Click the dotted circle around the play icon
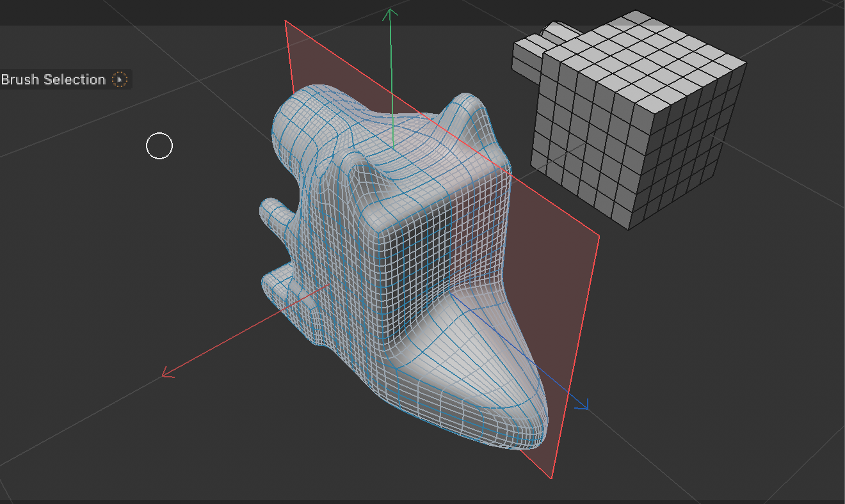 point(119,79)
